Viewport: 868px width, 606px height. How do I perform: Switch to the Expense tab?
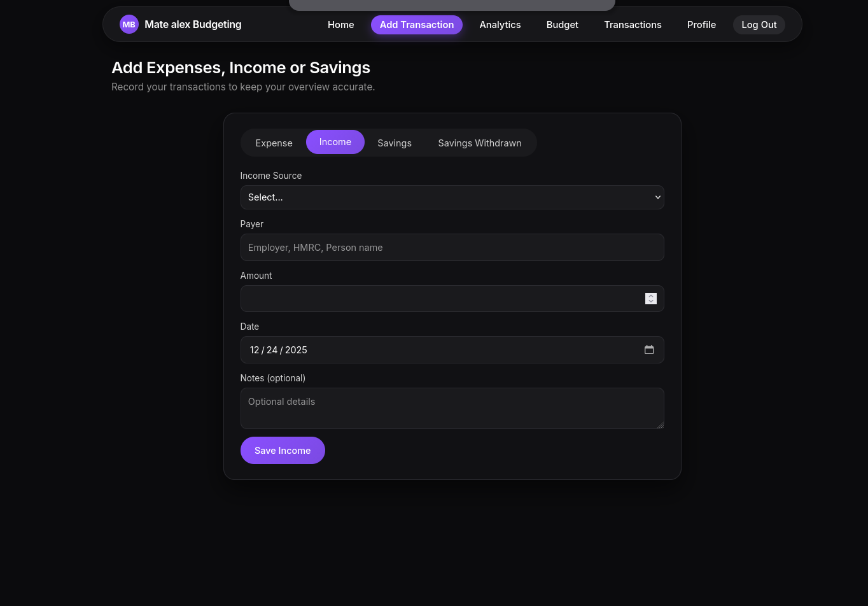[274, 143]
